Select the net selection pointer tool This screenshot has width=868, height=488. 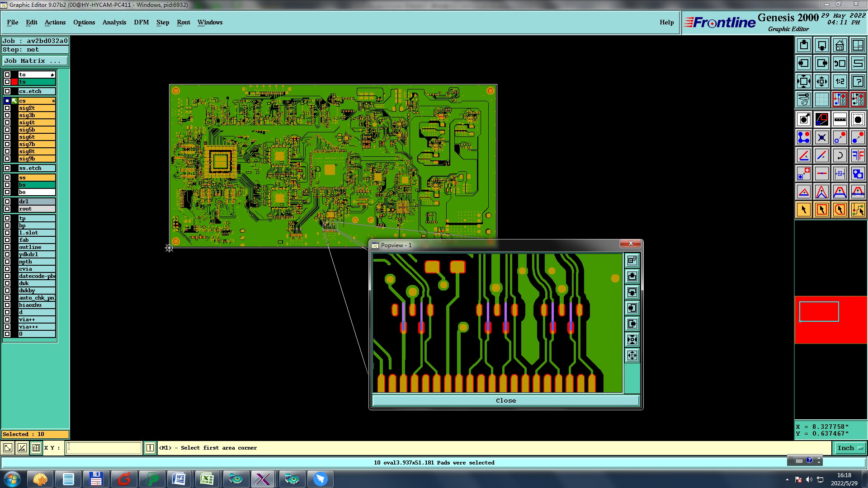tap(858, 210)
